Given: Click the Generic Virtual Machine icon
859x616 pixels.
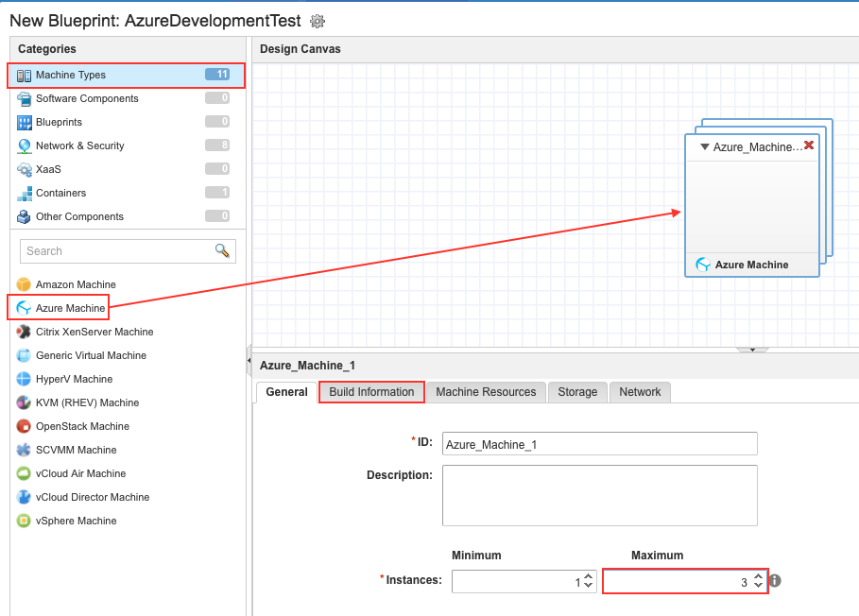Looking at the screenshot, I should coord(24,355).
